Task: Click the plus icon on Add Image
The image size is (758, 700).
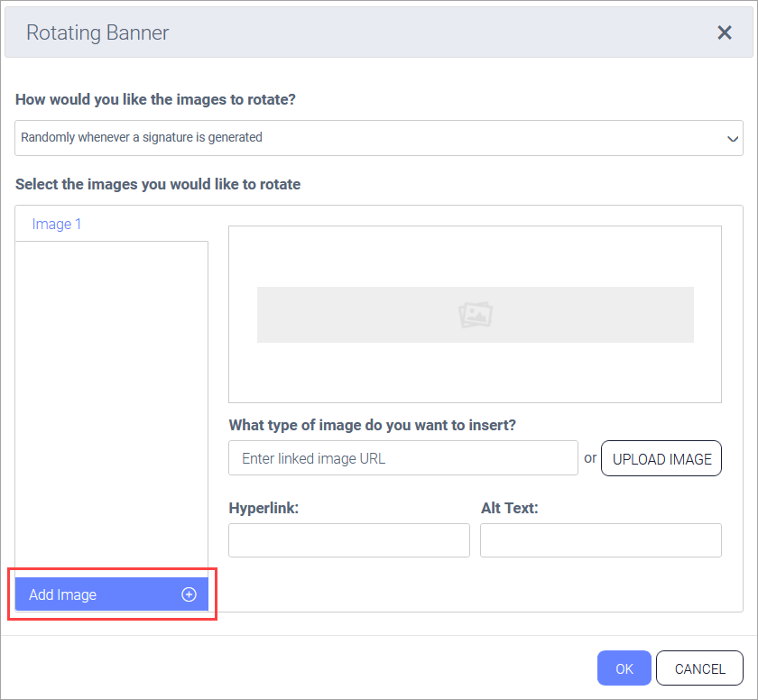Action: pos(189,594)
